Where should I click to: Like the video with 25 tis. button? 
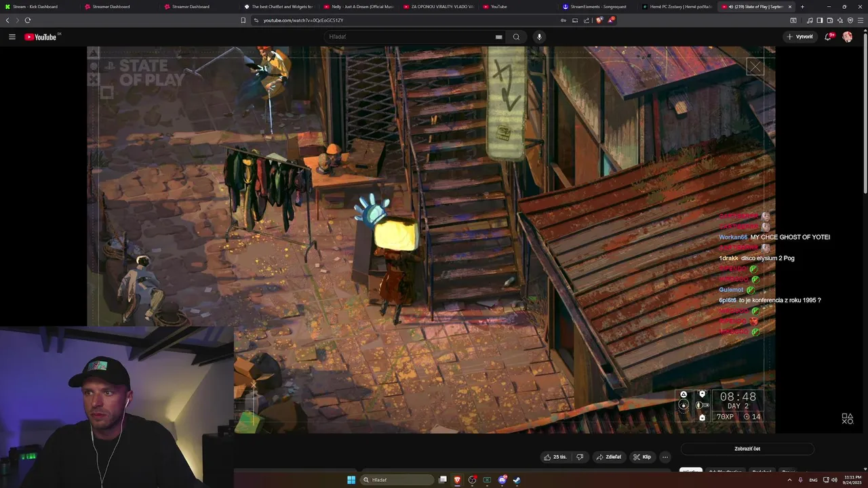point(555,457)
